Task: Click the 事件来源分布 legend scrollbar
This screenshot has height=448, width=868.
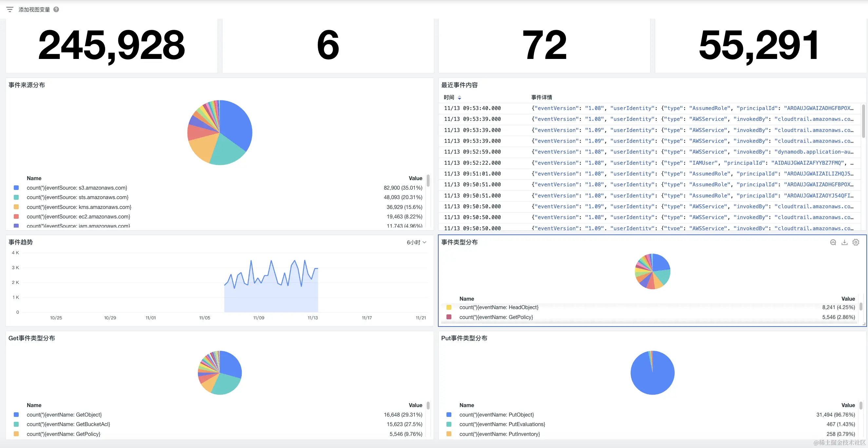Action: [428, 180]
